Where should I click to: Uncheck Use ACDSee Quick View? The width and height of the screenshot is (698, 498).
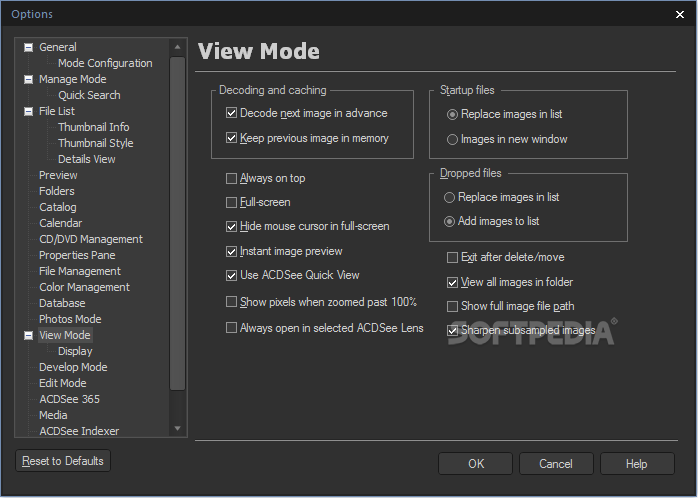pyautogui.click(x=231, y=276)
